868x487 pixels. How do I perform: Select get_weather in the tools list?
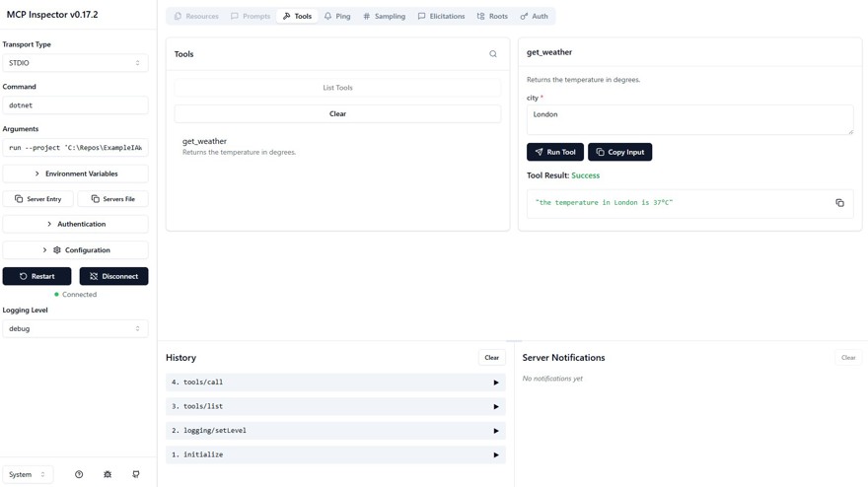[337, 147]
